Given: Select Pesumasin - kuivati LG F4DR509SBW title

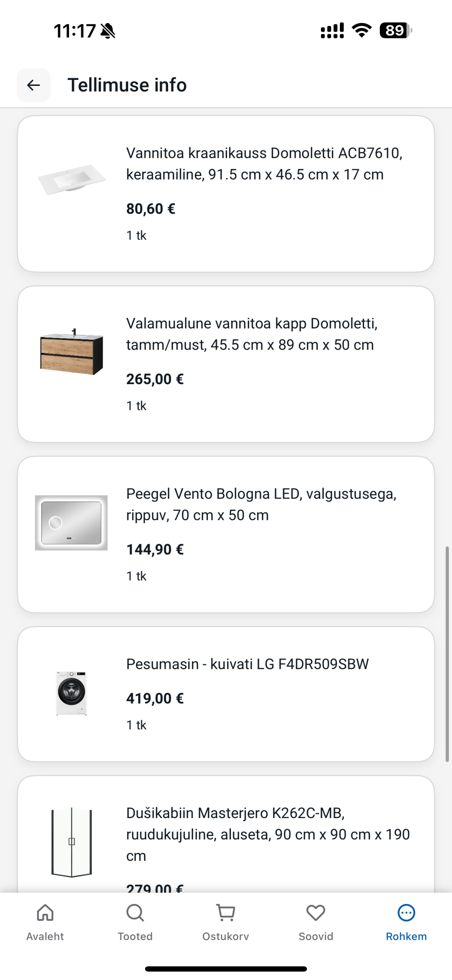Looking at the screenshot, I should [247, 664].
